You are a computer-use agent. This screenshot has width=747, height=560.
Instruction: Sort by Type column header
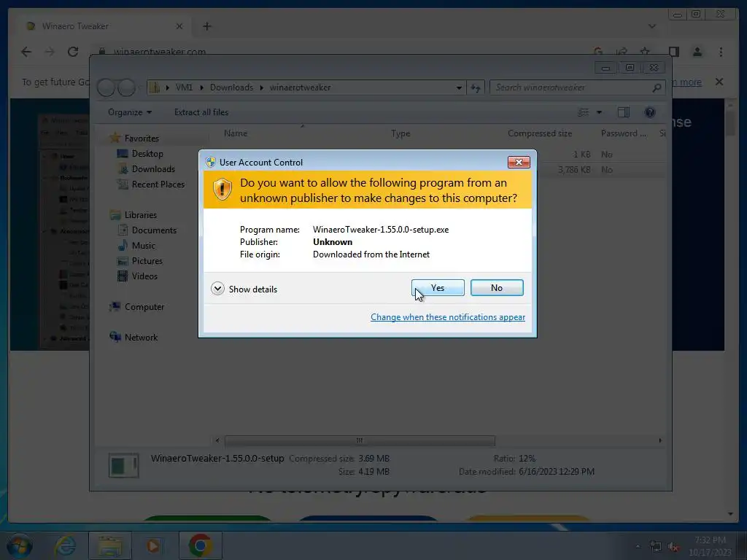click(x=400, y=134)
